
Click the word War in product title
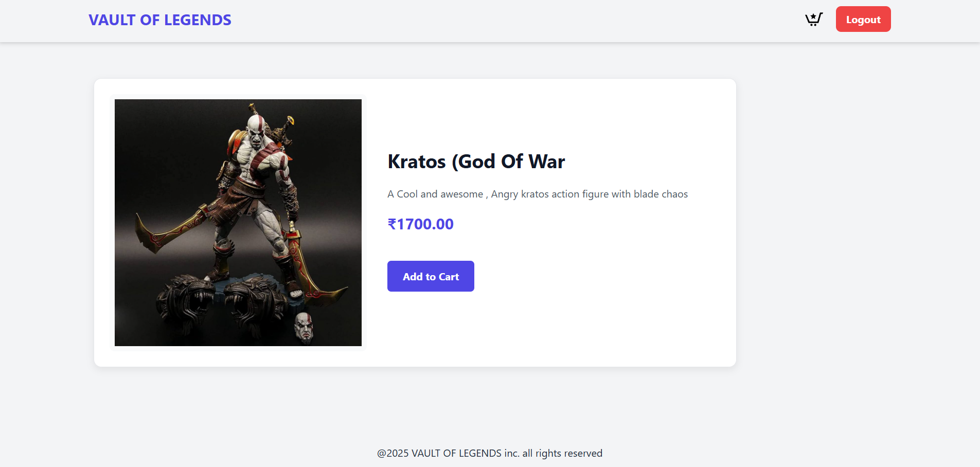pos(546,161)
